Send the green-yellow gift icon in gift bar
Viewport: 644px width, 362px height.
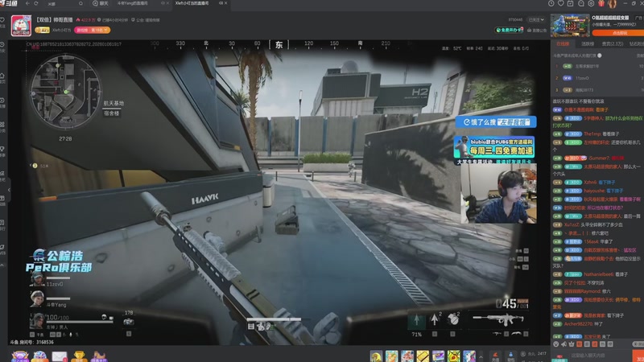(x=453, y=356)
